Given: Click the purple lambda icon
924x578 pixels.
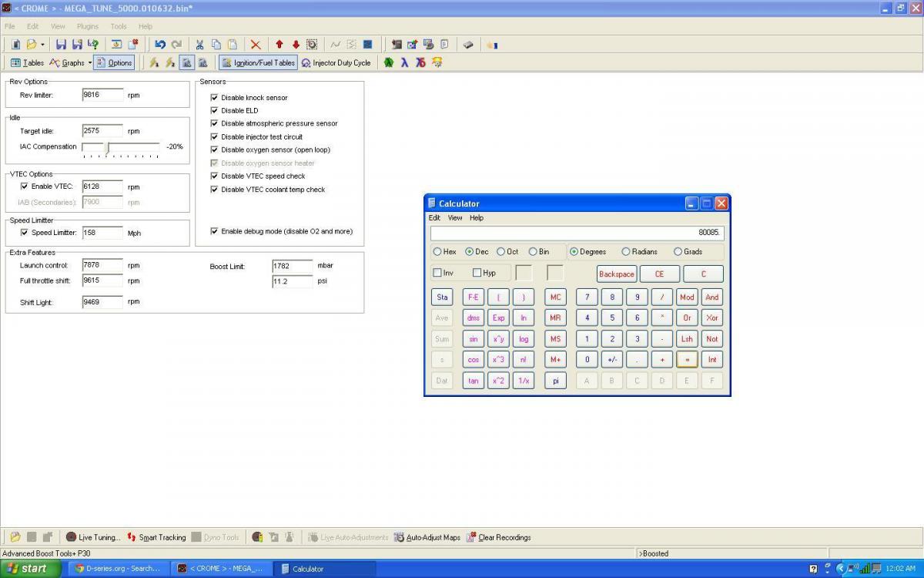Looking at the screenshot, I should coord(404,62).
